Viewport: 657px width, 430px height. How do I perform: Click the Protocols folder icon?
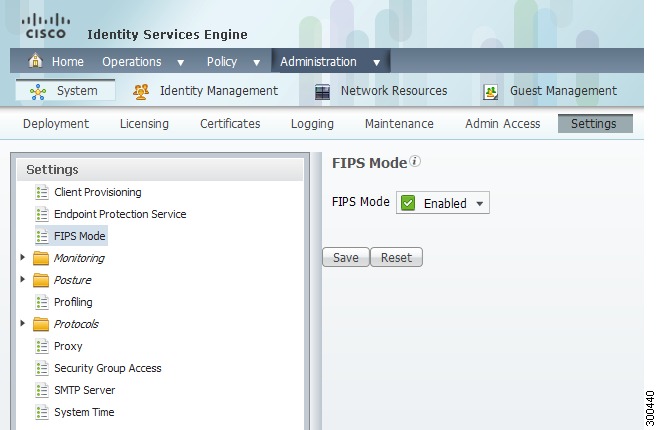tap(41, 324)
